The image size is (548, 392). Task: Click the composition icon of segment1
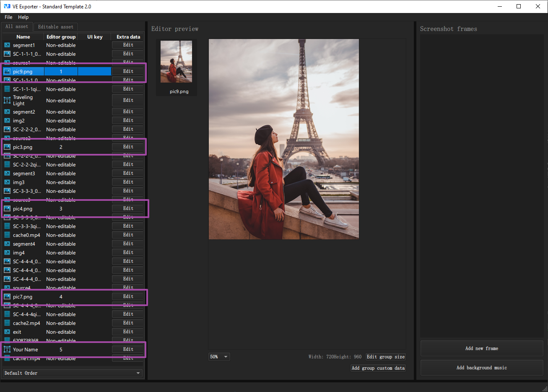point(7,45)
